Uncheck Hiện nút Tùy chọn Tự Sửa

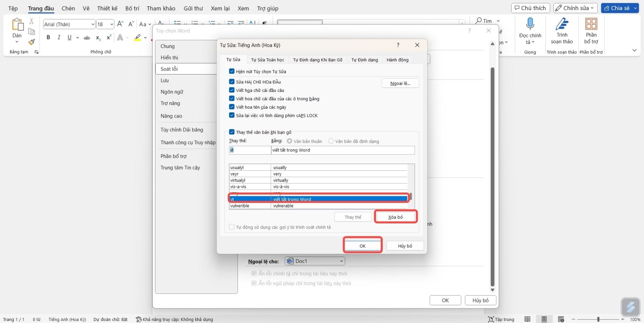point(232,71)
